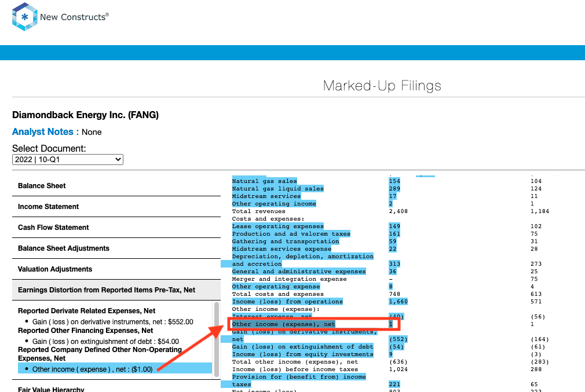Click the highlighted value (552)
The width and height of the screenshot is (585, 392).
(398, 339)
